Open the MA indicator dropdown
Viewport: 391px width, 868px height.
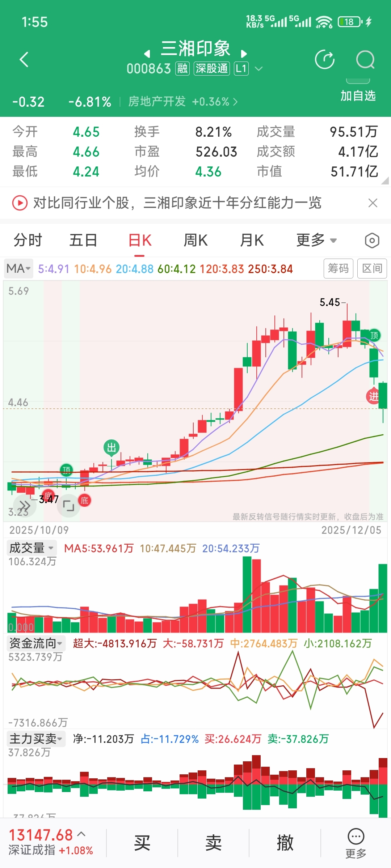click(18, 269)
